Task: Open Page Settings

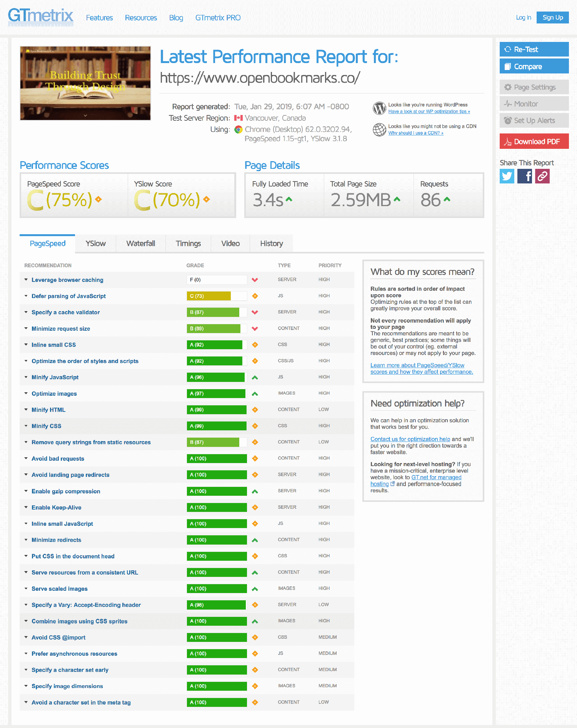Action: click(534, 87)
